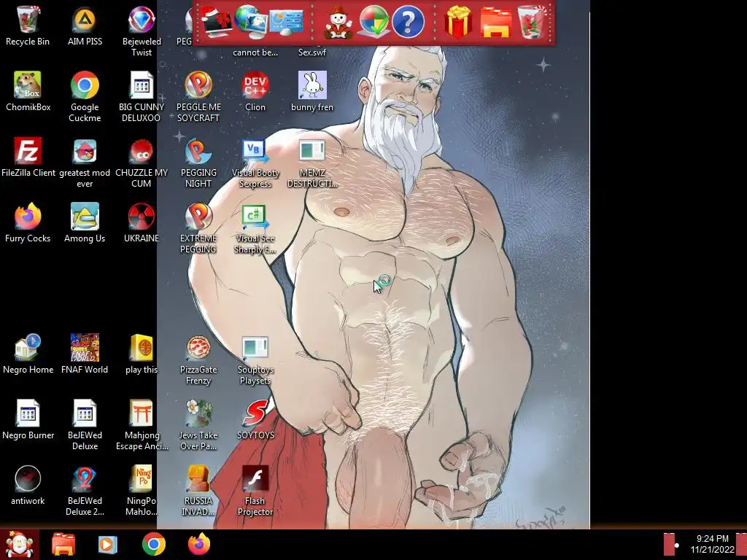Select the MEMZ DESTRUCTI... file icon
747x560 pixels.
point(312,163)
